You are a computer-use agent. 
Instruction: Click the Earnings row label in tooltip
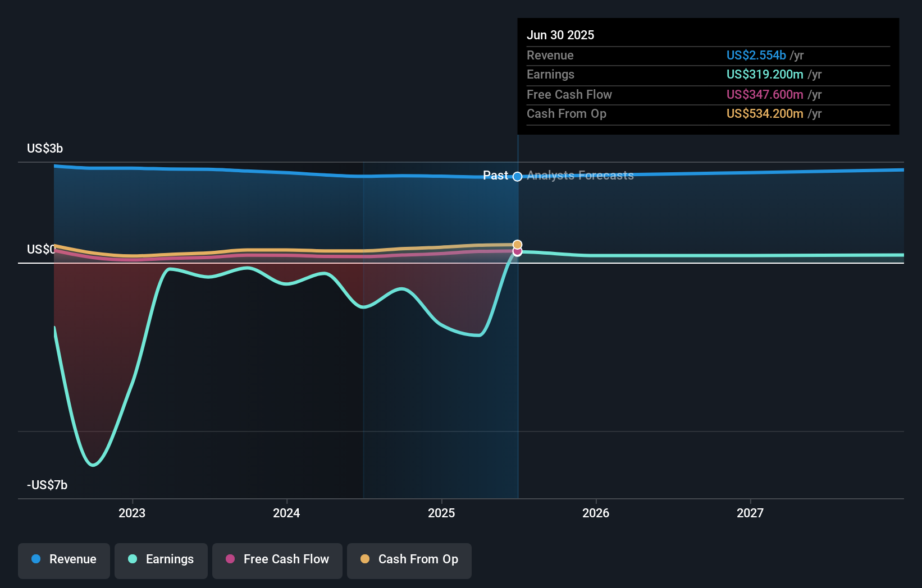(x=550, y=74)
